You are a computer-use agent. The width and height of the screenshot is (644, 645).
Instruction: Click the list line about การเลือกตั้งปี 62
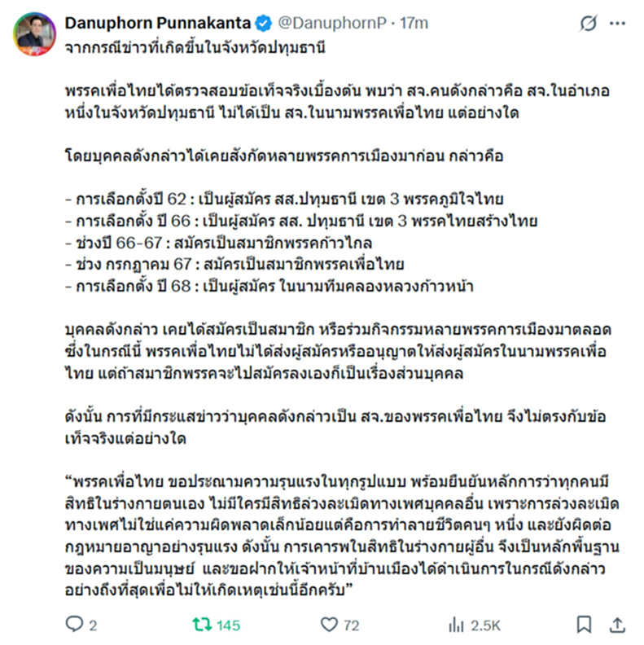click(284, 199)
